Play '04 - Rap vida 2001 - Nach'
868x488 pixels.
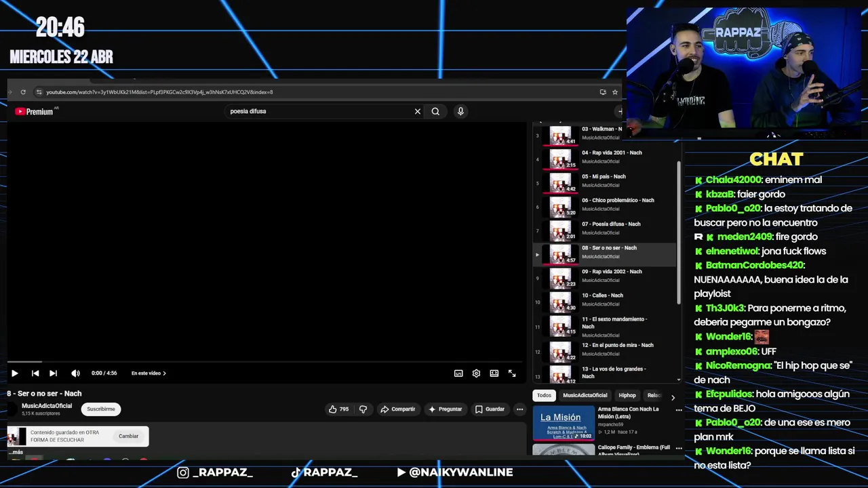pos(604,158)
